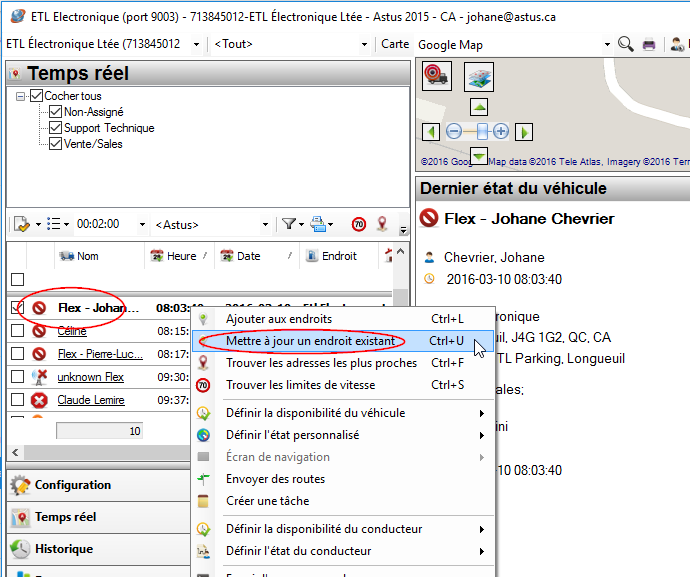Pan the map up with green arrow

pyautogui.click(x=479, y=107)
